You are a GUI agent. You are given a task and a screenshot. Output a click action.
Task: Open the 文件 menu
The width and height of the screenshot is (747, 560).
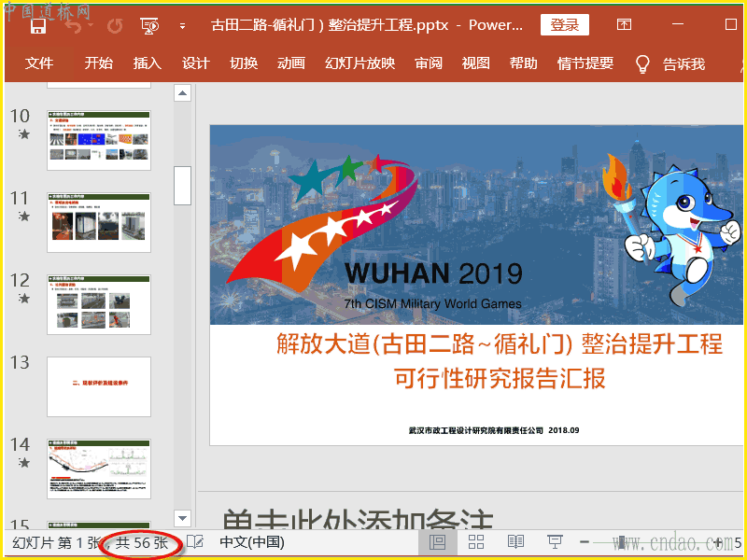pyautogui.click(x=39, y=63)
